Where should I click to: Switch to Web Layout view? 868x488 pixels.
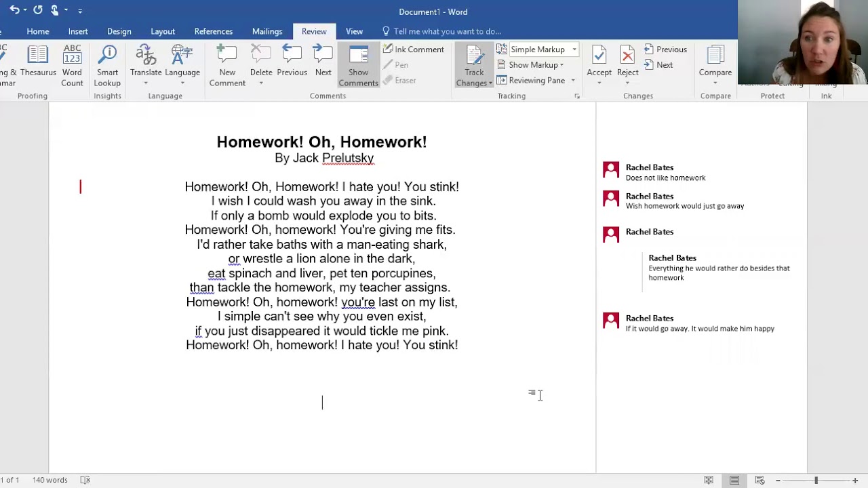pos(760,480)
